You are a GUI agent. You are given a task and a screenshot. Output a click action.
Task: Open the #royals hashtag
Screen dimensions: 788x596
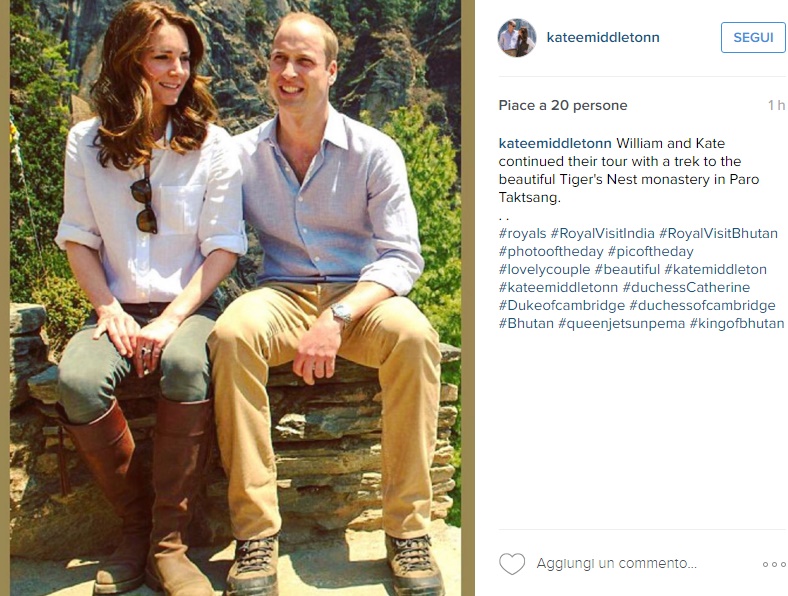coord(522,234)
